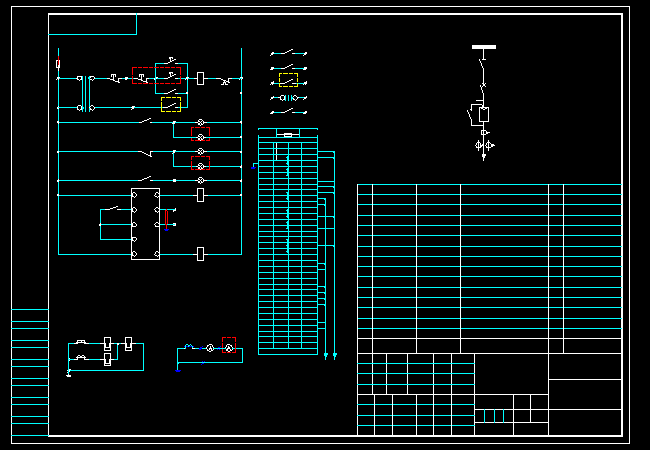Click the inductor coil symbol in bottom circuit
Viewport: 650px width, 450px height.
click(x=188, y=348)
